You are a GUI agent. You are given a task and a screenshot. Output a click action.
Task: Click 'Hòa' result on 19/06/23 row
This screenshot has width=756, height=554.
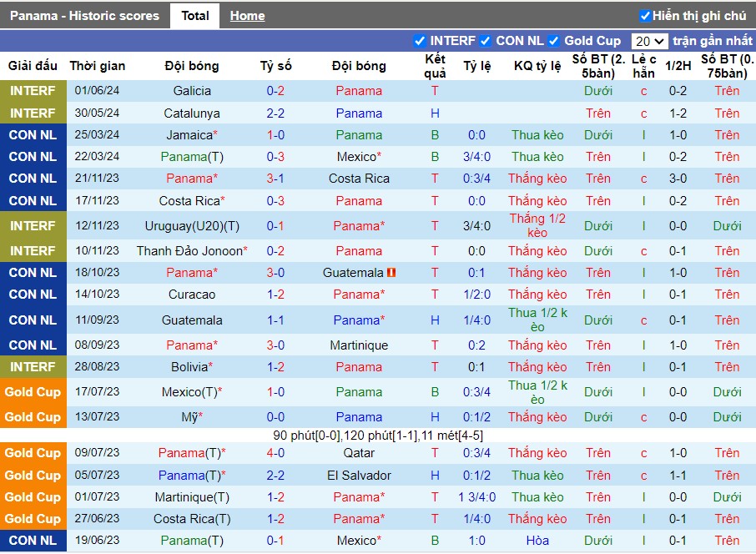(x=537, y=541)
